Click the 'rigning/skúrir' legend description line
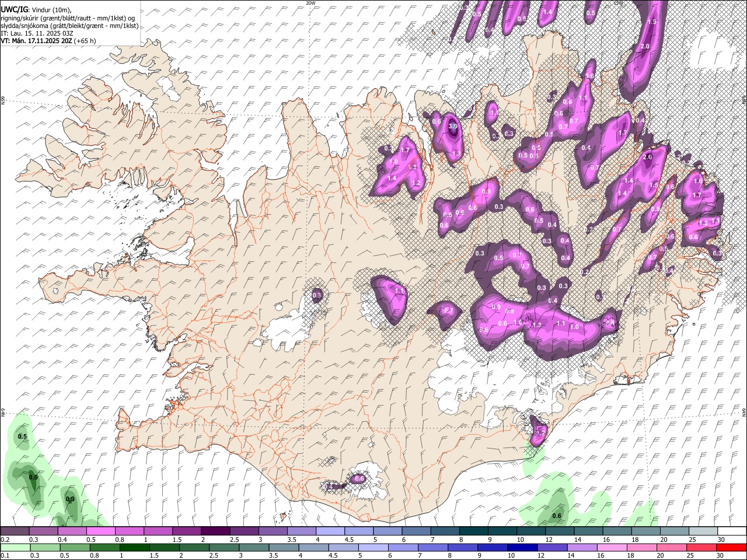 coord(68,17)
